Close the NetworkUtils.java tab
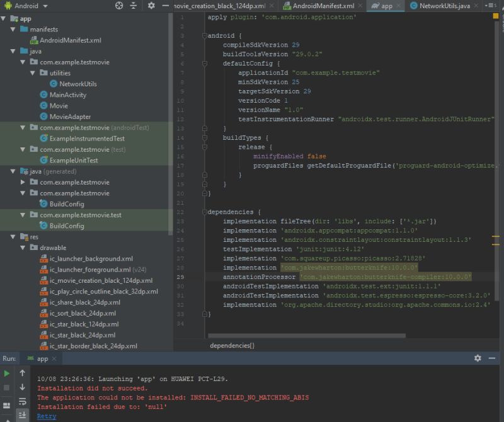504x422 pixels. pos(476,6)
